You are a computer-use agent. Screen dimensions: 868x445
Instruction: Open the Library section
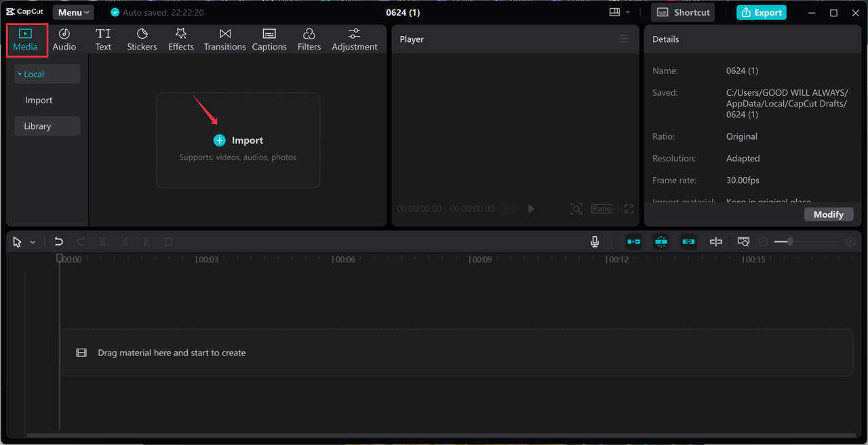[47, 126]
